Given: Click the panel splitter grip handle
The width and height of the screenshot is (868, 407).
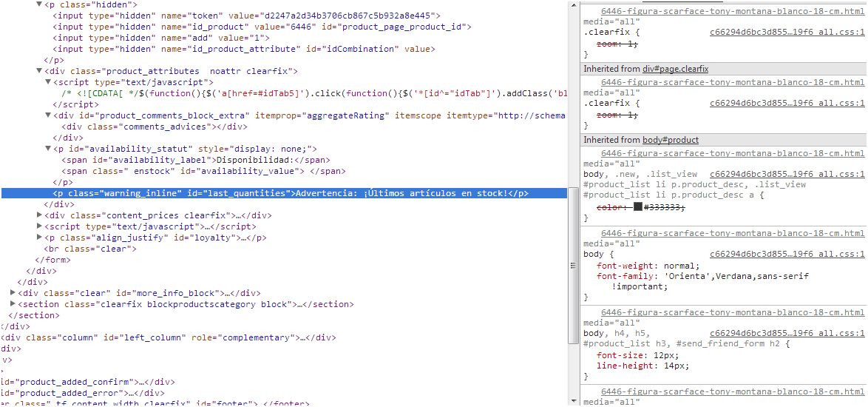Looking at the screenshot, I should click(x=573, y=266).
